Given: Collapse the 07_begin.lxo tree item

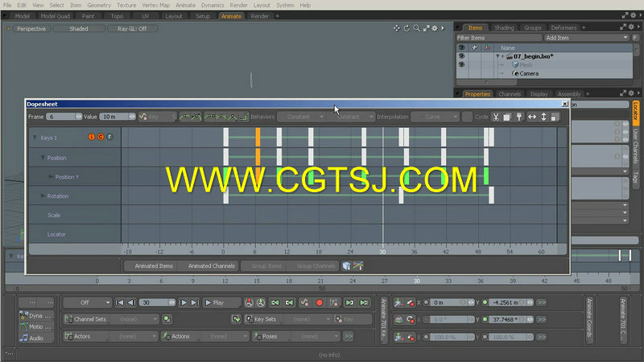Looking at the screenshot, I should (x=497, y=56).
